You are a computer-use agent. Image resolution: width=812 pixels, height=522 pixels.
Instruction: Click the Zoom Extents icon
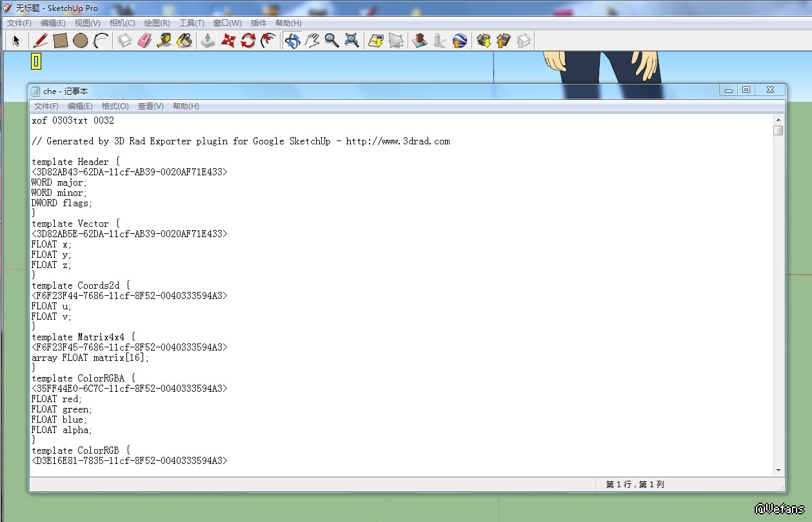352,41
